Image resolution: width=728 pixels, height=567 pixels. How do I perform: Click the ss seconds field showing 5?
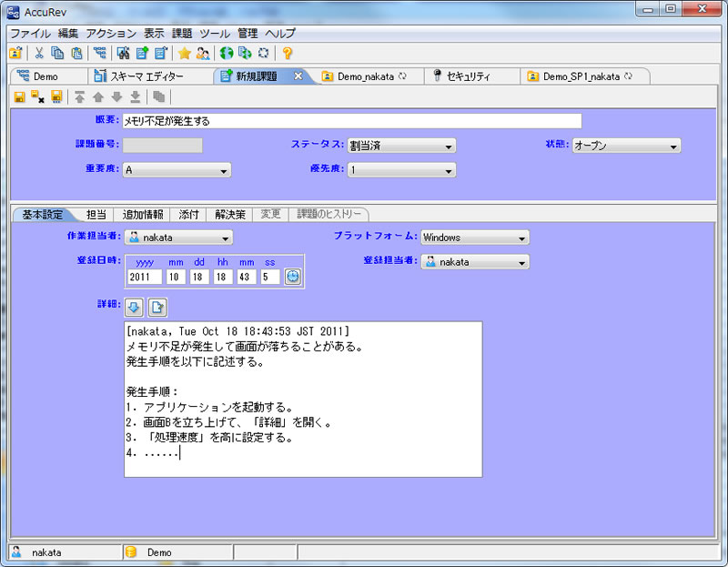(270, 278)
